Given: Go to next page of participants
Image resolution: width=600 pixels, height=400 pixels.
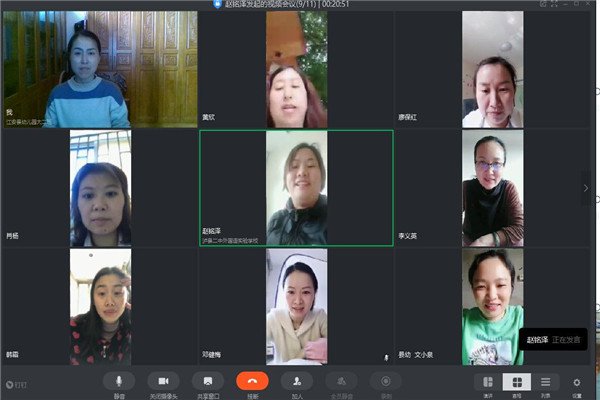Looking at the screenshot, I should point(586,188).
